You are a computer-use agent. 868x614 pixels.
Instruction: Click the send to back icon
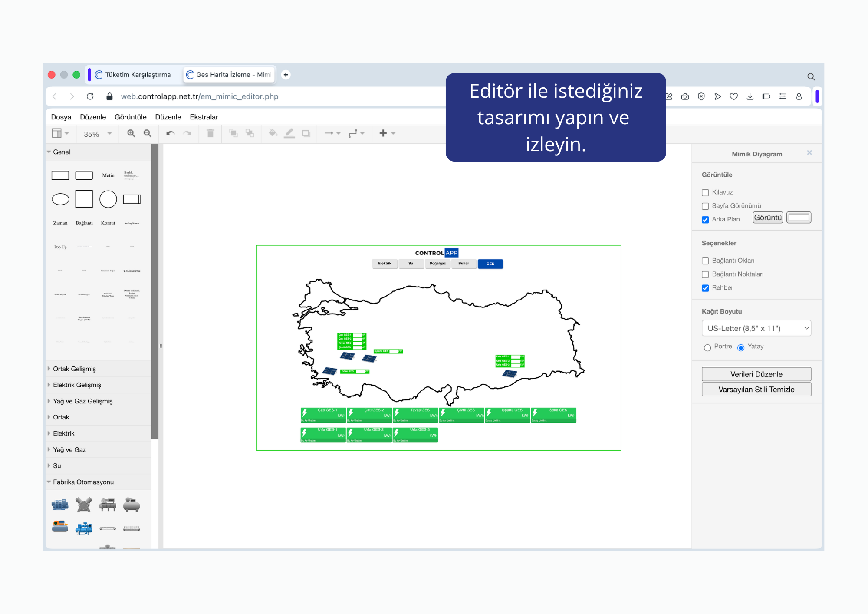(x=250, y=133)
